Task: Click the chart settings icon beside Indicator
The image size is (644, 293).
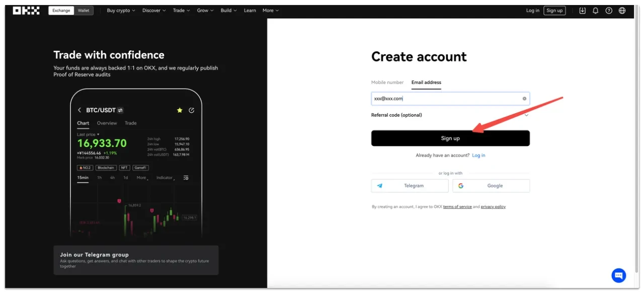Action: (x=186, y=178)
